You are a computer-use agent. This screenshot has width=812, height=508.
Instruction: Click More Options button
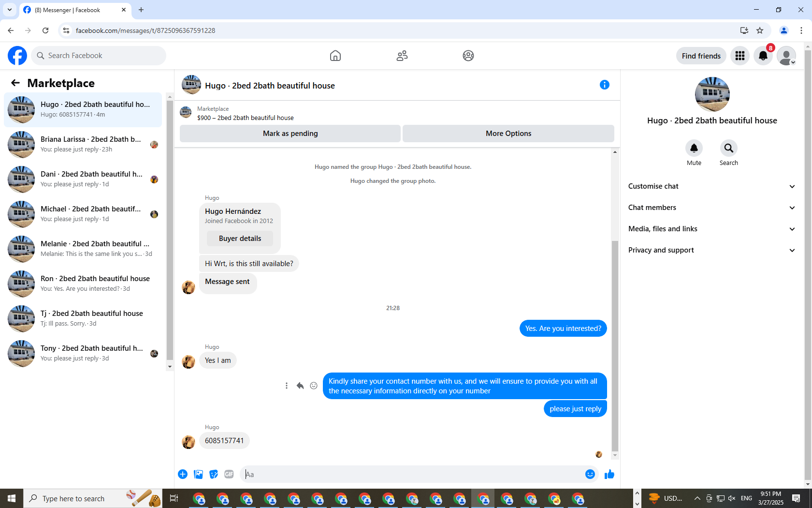click(x=508, y=134)
